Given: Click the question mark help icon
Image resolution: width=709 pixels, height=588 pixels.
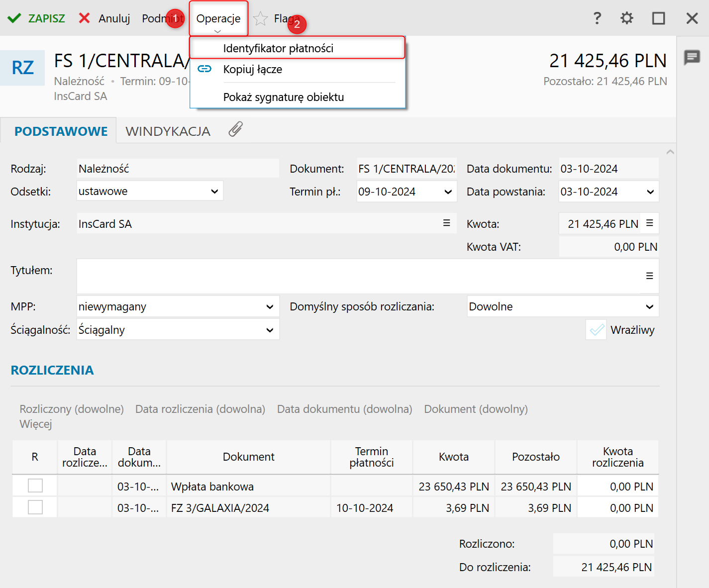Looking at the screenshot, I should click(597, 18).
